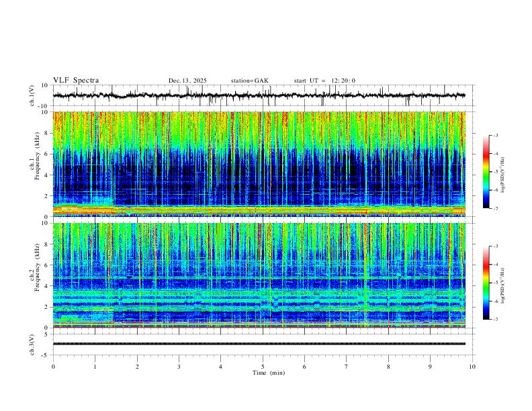Click the upper ch.1 PSD color bar
This screenshot has height=411, width=532.
point(486,172)
